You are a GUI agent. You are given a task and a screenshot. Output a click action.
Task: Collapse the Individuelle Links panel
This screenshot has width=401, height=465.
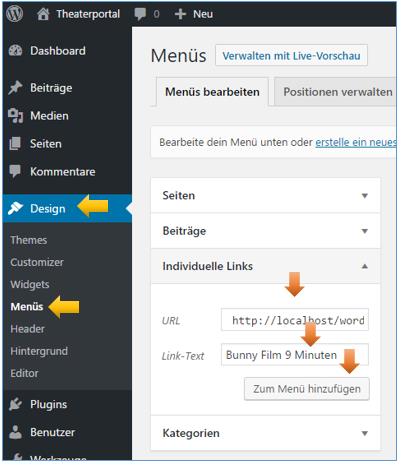tap(365, 266)
